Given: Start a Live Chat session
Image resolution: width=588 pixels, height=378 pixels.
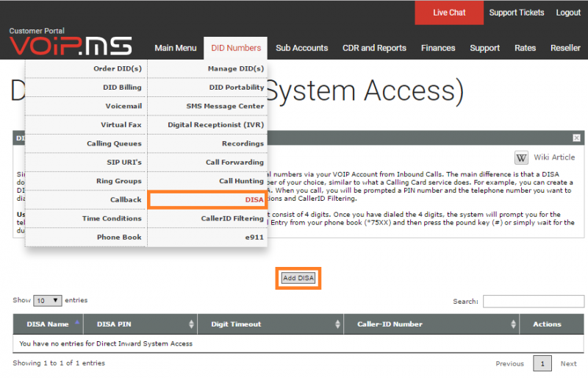Looking at the screenshot, I should 449,13.
